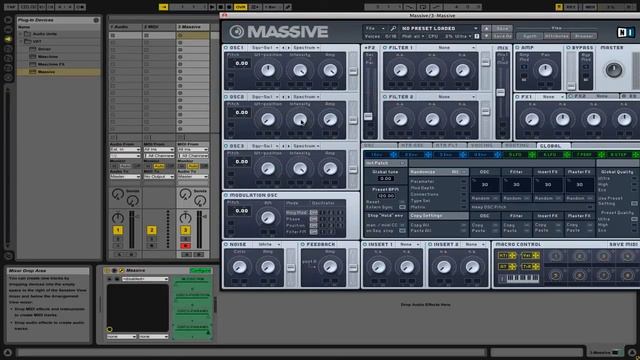The image size is (640, 360).
Task: Click the OSC1 Intensity knob
Action: pos(300,70)
